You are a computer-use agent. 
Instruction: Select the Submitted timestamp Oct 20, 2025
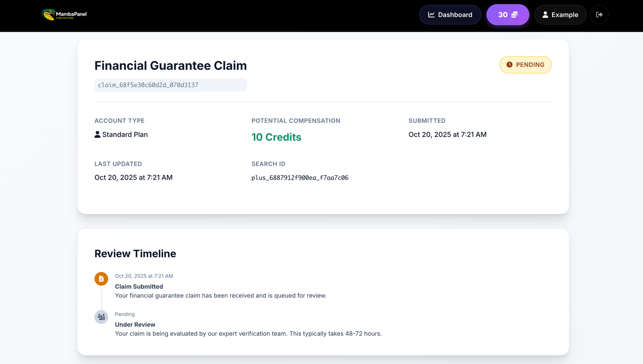[447, 134]
